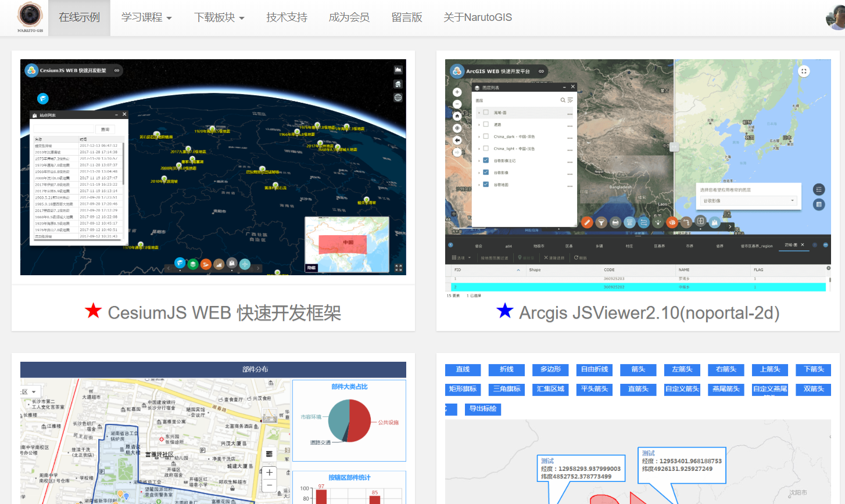Open the 技术支持 nav item
The image size is (845, 504).
click(x=287, y=17)
